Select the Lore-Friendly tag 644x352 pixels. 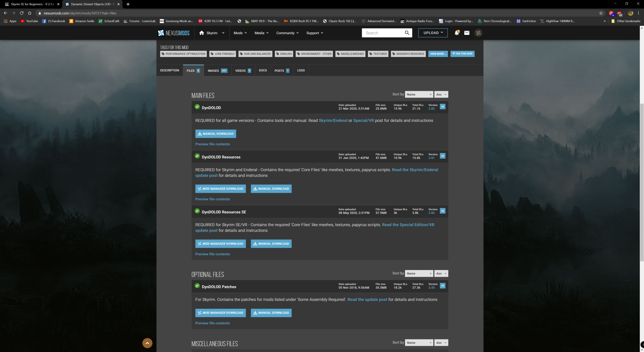223,54
